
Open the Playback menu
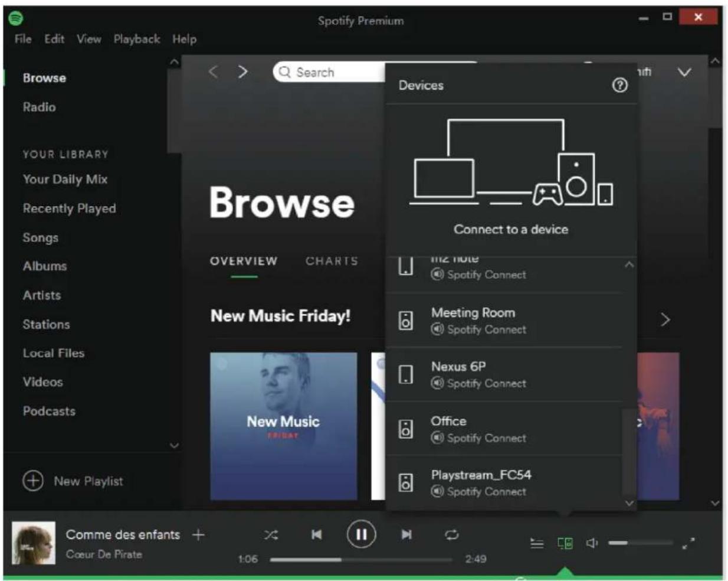coord(137,39)
